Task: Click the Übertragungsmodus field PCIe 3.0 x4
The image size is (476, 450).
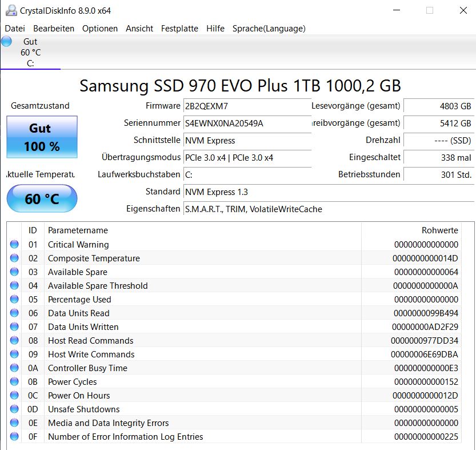Action: 247,157
